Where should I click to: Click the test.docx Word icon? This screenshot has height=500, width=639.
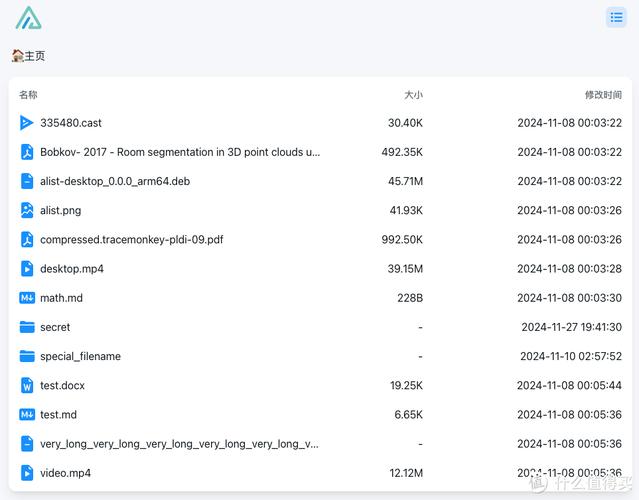(x=27, y=385)
